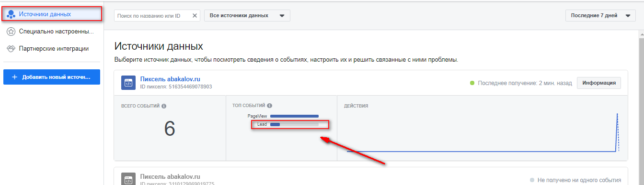The image size is (644, 185).
Task: Click the Lead label in top events
Action: click(x=262, y=125)
